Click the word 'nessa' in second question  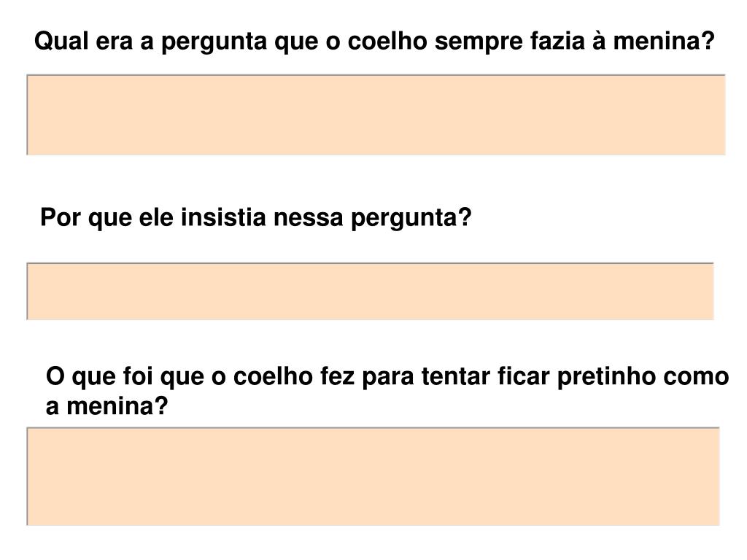309,218
